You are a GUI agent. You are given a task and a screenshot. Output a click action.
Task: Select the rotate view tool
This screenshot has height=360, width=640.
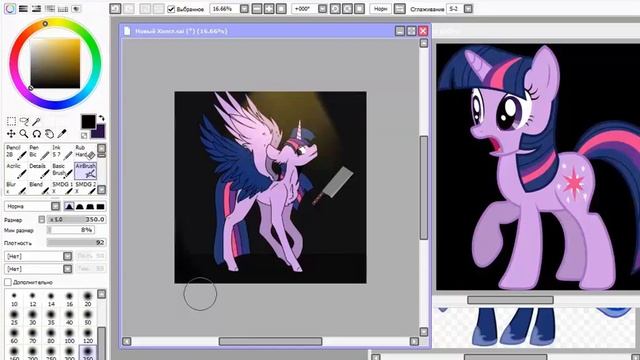(37, 133)
